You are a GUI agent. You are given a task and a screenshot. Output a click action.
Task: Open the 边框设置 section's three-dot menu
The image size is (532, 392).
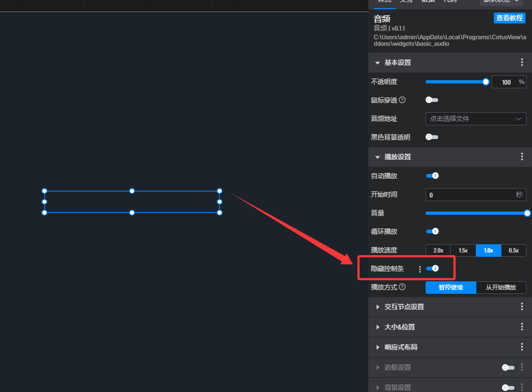tap(522, 367)
